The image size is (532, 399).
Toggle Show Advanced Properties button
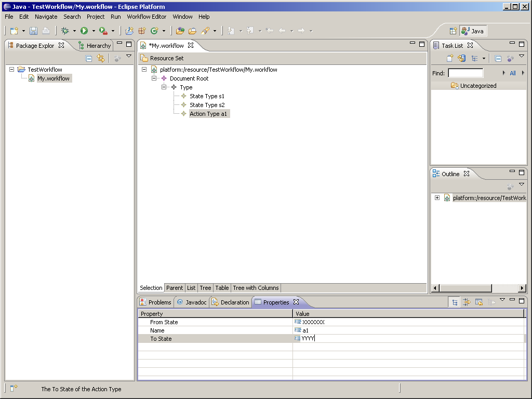coord(467,302)
